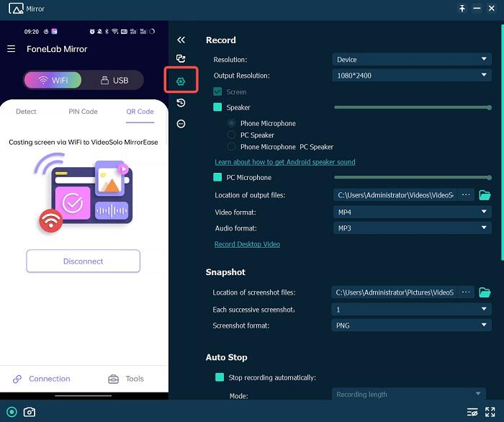This screenshot has width=504, height=422.
Task: Click the Connection link icon on phone
Action: pos(17,379)
